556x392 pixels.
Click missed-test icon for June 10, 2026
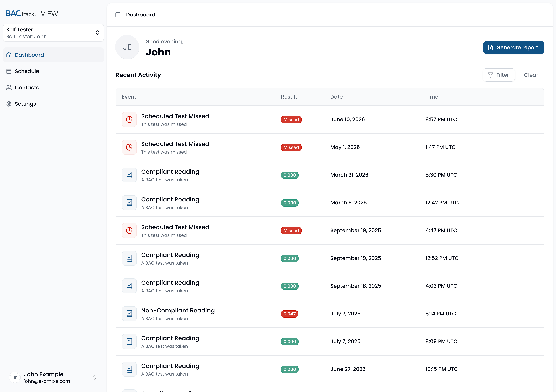[129, 119]
